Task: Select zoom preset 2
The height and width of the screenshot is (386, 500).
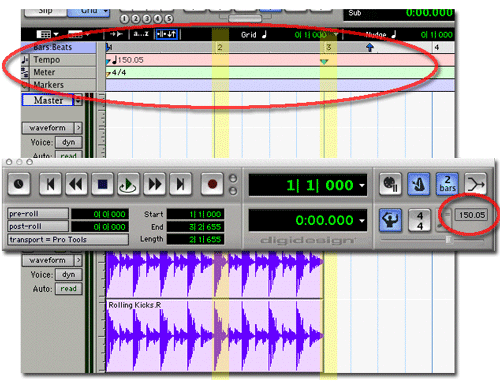Action: click(135, 19)
